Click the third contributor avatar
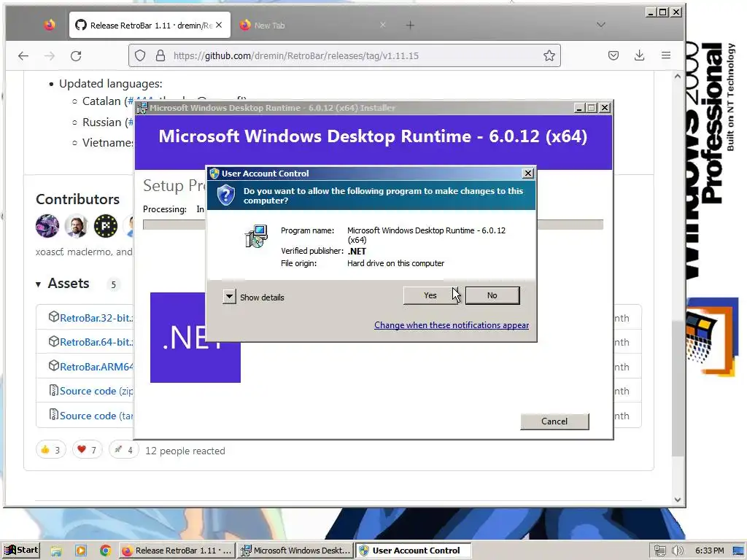 click(x=106, y=226)
